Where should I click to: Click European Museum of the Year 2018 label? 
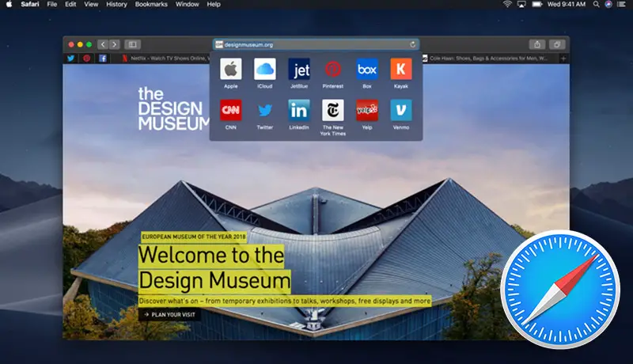click(x=194, y=237)
